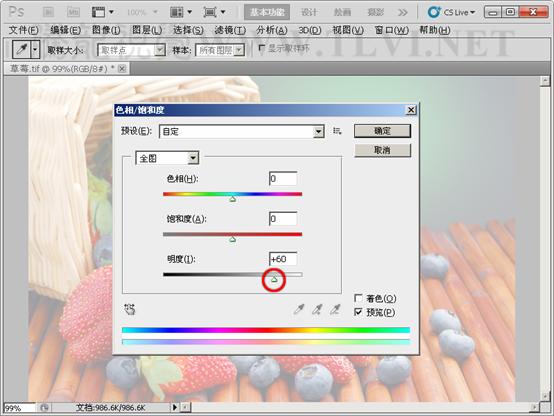
Task: Open the preset options menu icon
Action: [x=337, y=131]
